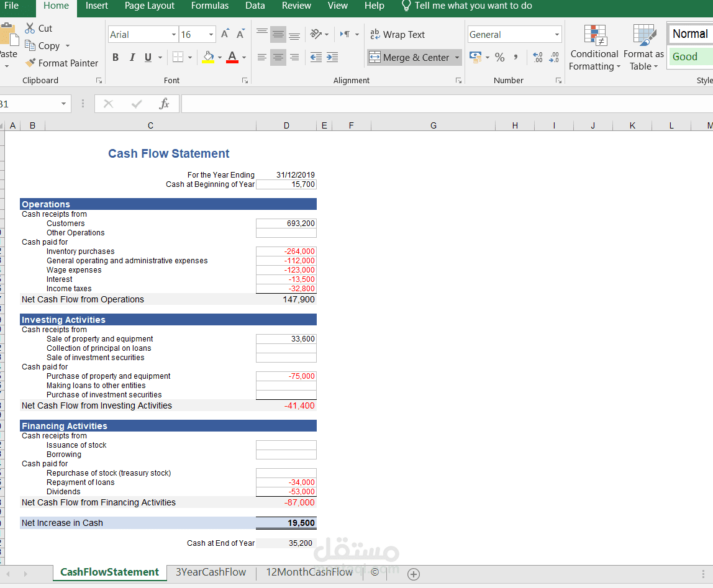Select the Normal cell style
Screen dimensions: 713x588
(690, 34)
